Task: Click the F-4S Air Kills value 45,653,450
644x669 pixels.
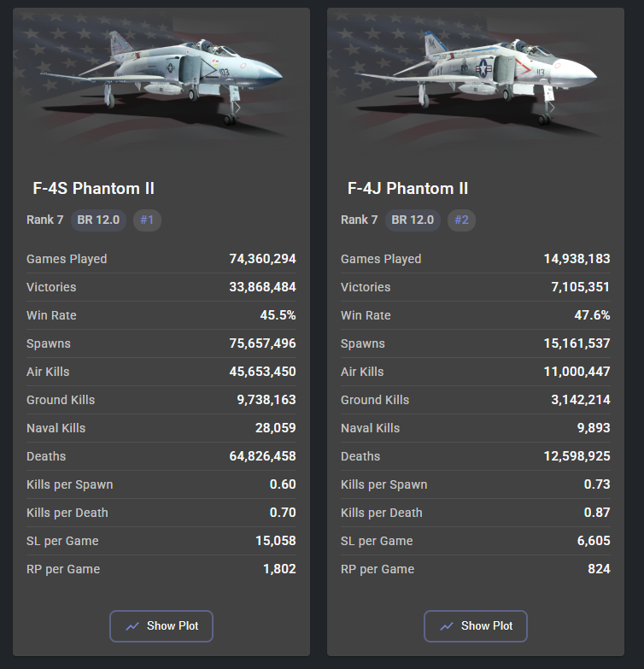Action: coord(262,372)
